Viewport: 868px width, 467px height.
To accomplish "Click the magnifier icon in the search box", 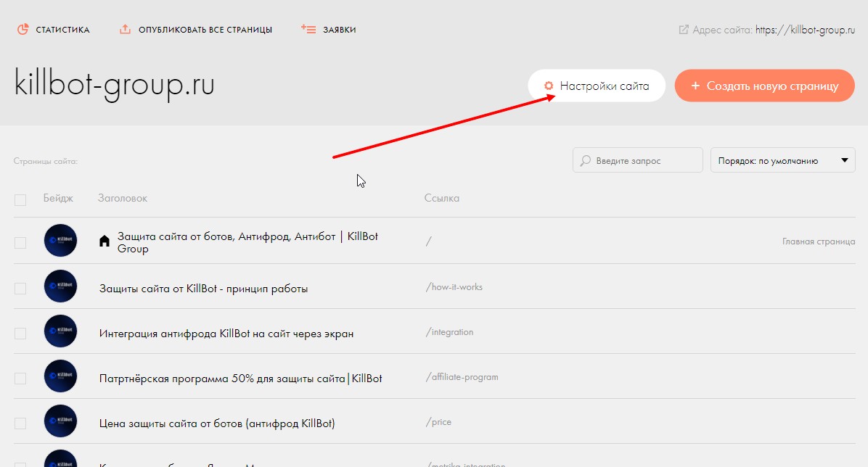I will (585, 160).
